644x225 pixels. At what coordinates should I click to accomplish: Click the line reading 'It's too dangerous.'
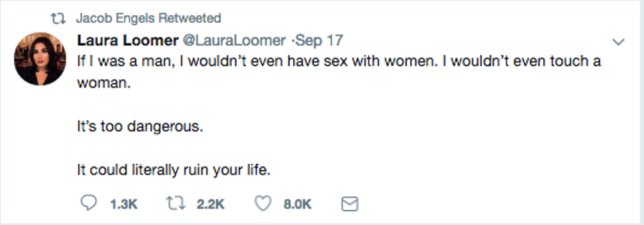[x=140, y=126]
